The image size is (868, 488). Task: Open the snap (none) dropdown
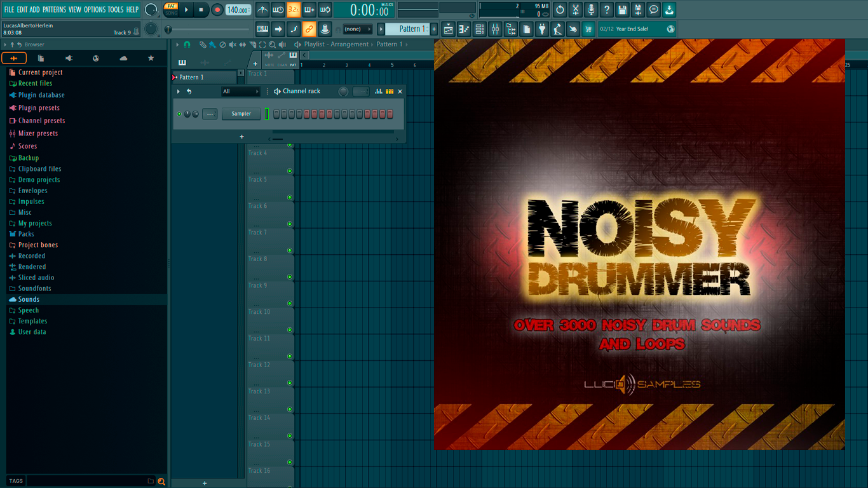tap(357, 29)
